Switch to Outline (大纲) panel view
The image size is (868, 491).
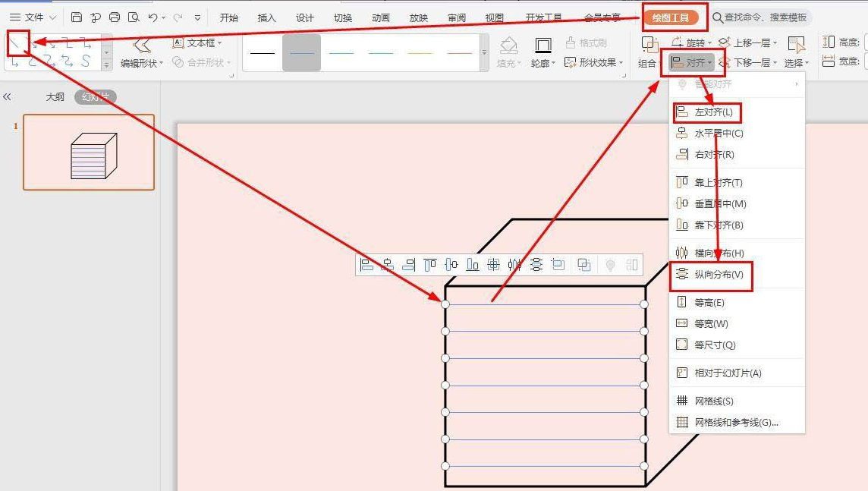[55, 97]
